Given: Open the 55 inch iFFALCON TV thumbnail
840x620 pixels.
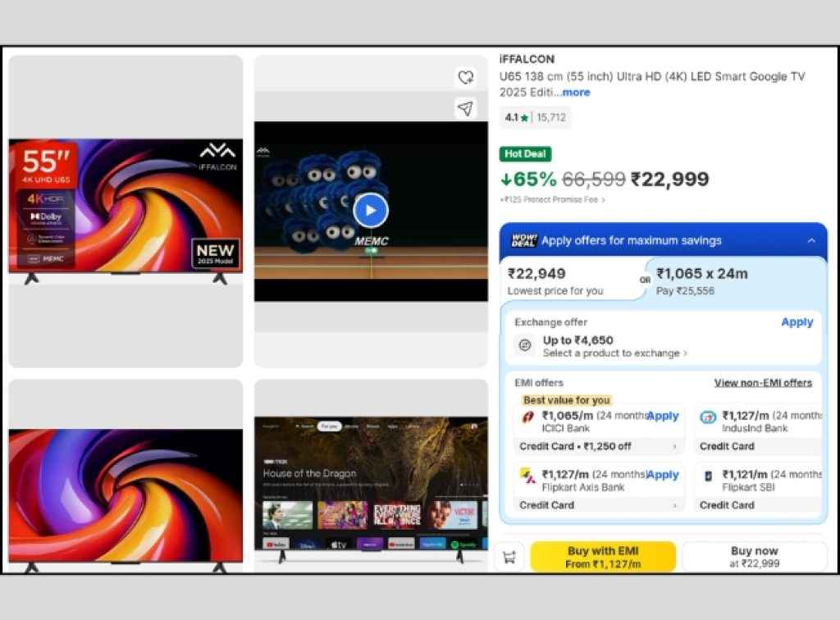Looking at the screenshot, I should pos(126,211).
